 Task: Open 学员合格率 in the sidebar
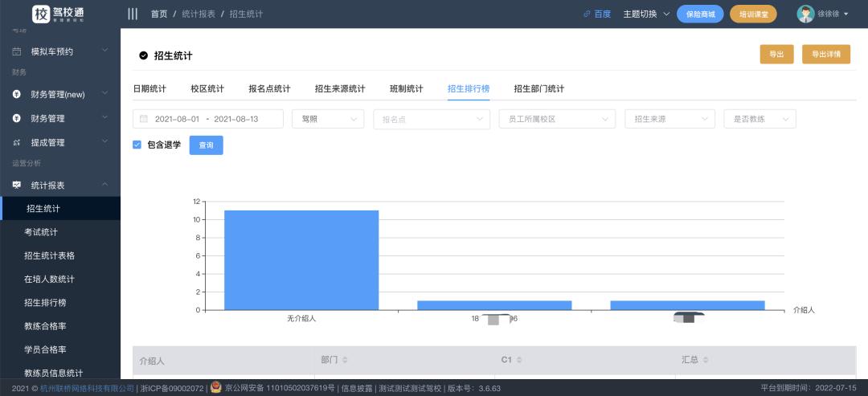coord(59,349)
